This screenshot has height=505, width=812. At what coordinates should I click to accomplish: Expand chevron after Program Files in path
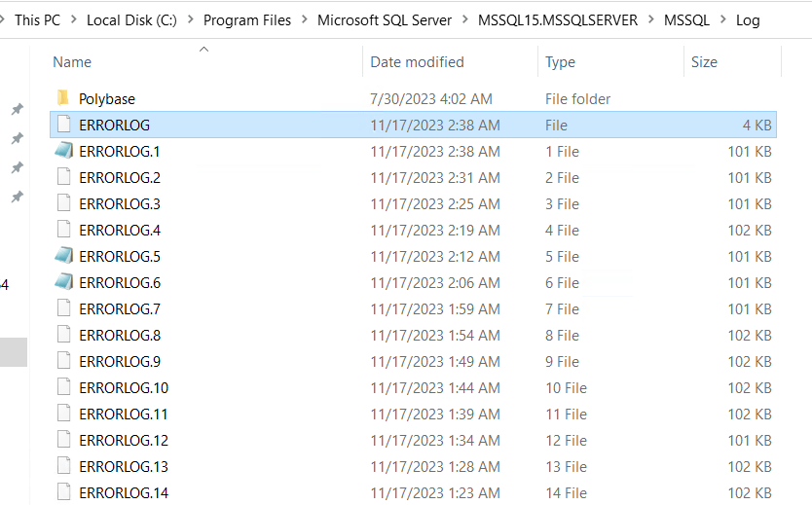(304, 20)
